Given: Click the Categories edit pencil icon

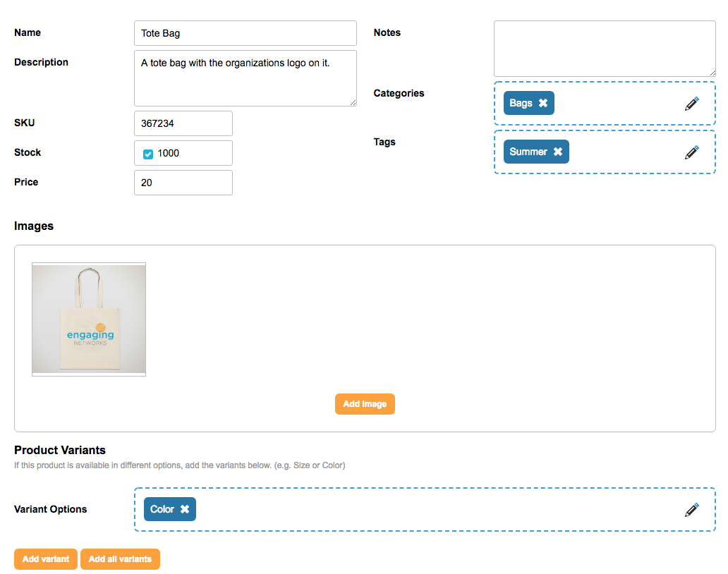Looking at the screenshot, I should pyautogui.click(x=692, y=104).
